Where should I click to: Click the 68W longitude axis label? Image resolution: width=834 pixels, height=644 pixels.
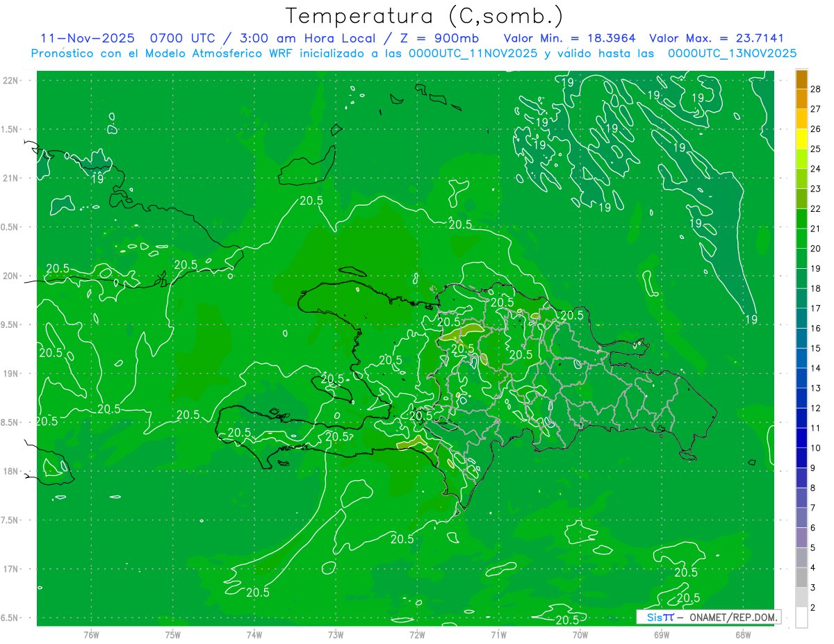tap(743, 634)
